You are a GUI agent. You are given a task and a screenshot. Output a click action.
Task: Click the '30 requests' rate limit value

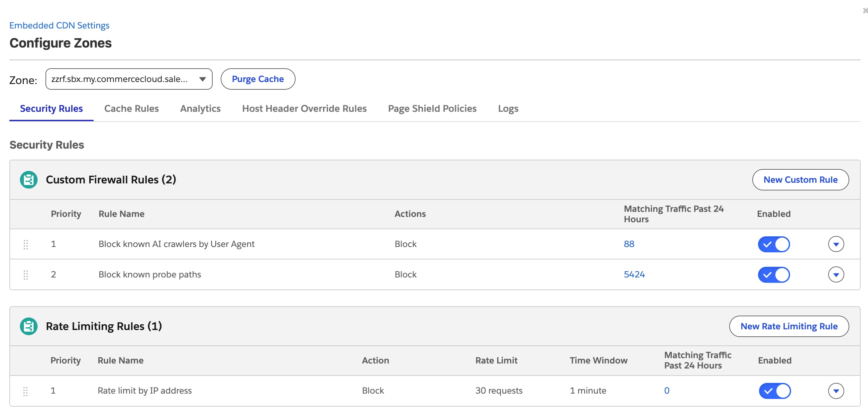coord(499,391)
